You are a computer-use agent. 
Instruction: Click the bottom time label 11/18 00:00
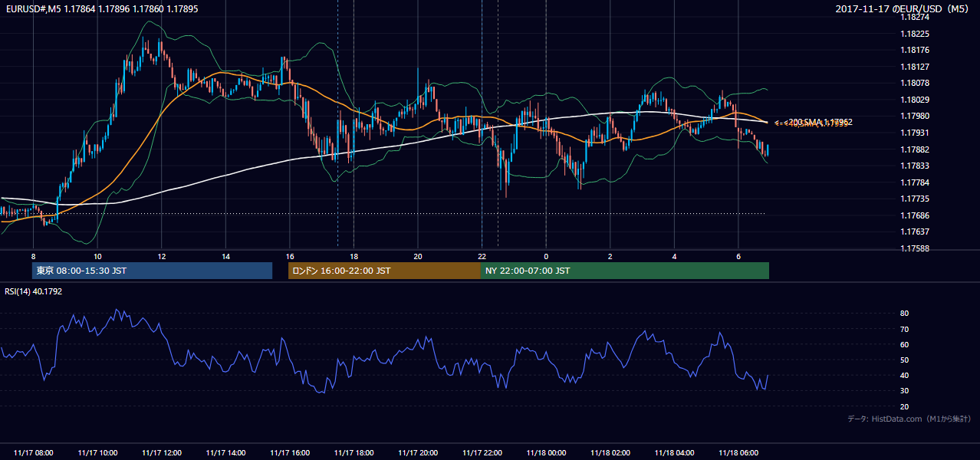click(x=546, y=453)
